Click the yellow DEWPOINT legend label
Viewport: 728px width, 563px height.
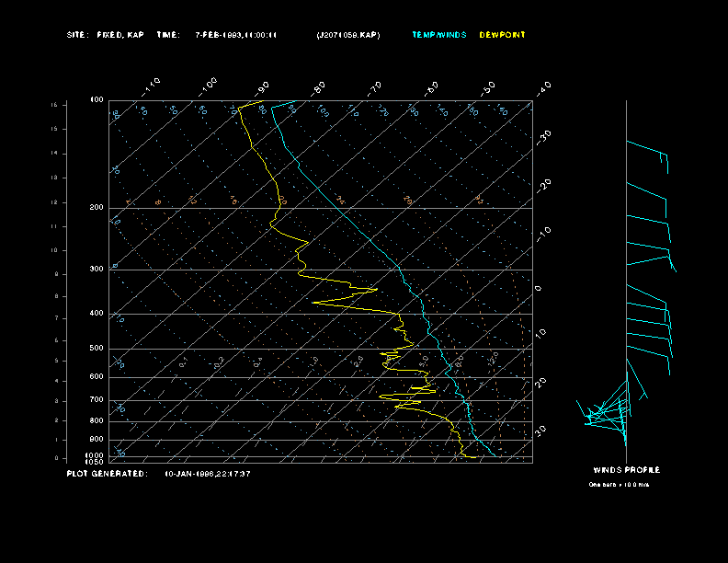point(503,35)
